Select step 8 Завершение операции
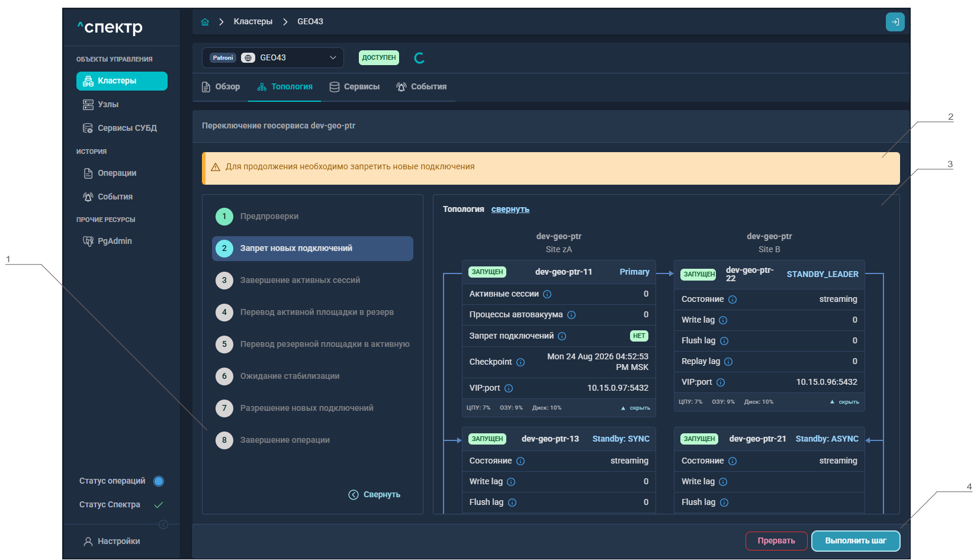 coord(313,440)
